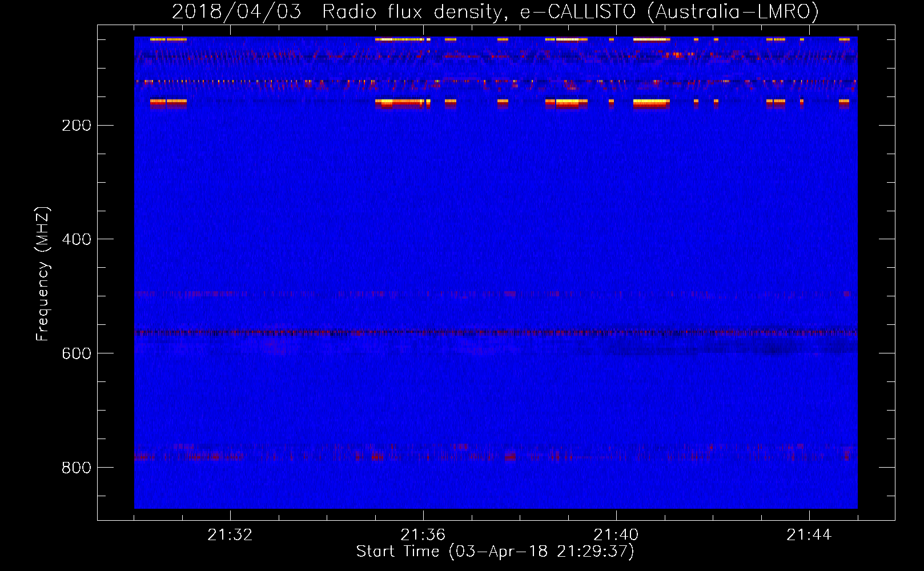Click the "21:40" time tick label
Viewport: 924px width, 571px height.
click(x=616, y=534)
